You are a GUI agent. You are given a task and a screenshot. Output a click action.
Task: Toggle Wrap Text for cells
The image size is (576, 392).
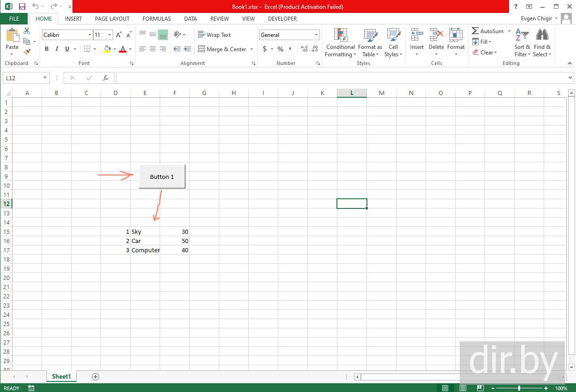click(214, 35)
